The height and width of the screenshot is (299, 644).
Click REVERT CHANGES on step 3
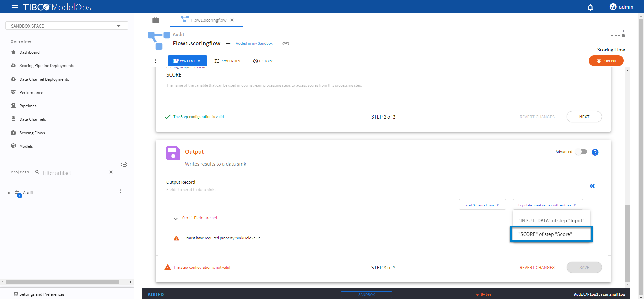(537, 267)
